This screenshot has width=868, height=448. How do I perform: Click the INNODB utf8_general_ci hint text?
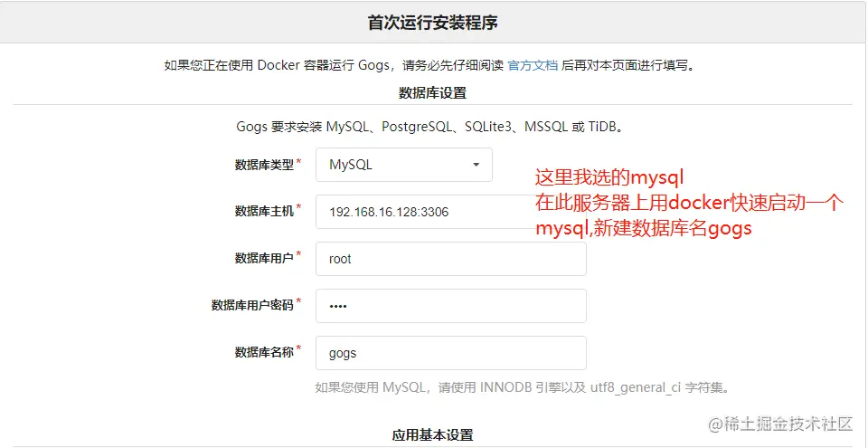(x=523, y=387)
